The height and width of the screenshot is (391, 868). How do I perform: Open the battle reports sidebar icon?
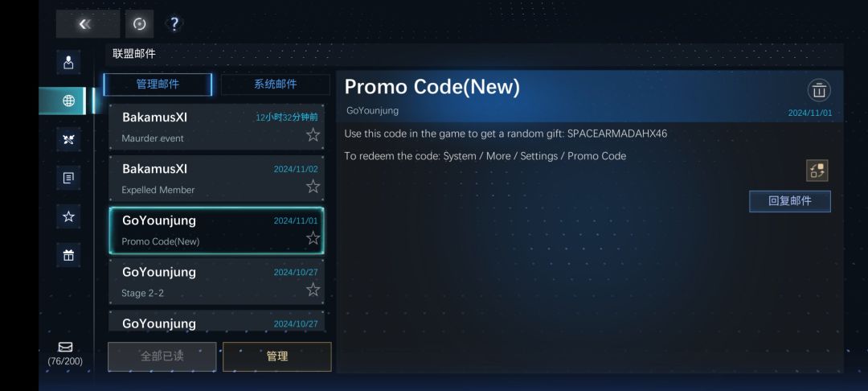click(x=68, y=139)
